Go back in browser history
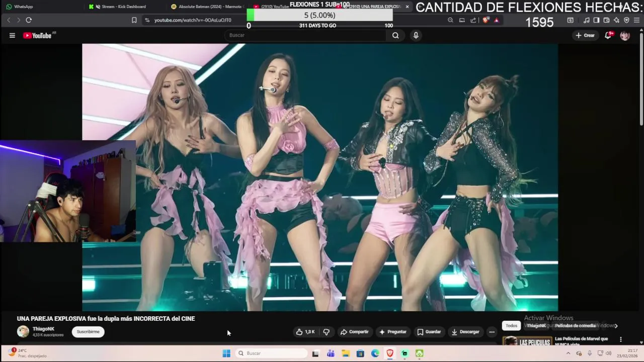The width and height of the screenshot is (644, 362). 9,20
